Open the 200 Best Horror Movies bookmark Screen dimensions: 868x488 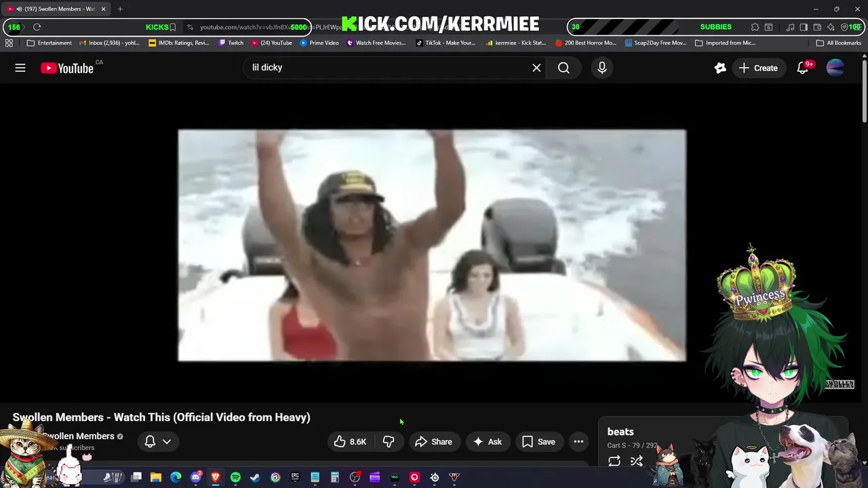click(x=586, y=43)
